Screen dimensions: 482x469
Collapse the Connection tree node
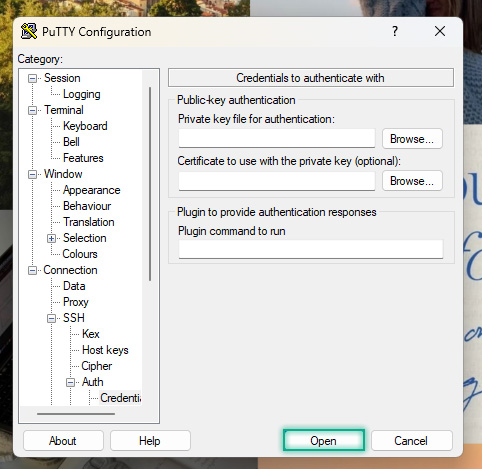click(32, 270)
